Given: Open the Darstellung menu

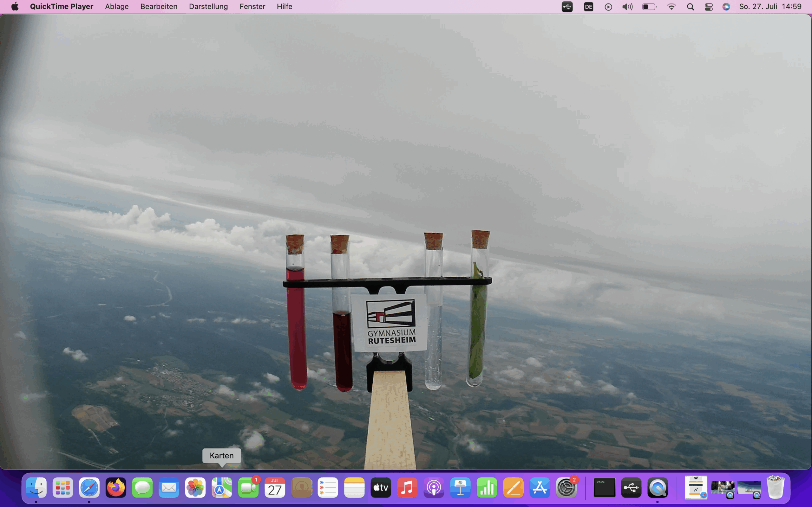Looking at the screenshot, I should click(x=208, y=6).
